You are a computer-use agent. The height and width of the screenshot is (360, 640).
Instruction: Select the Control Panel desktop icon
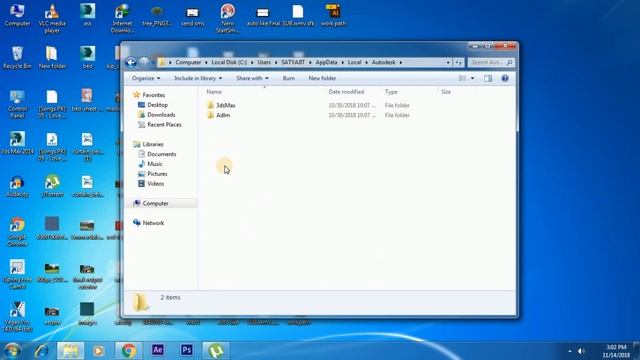[x=17, y=104]
